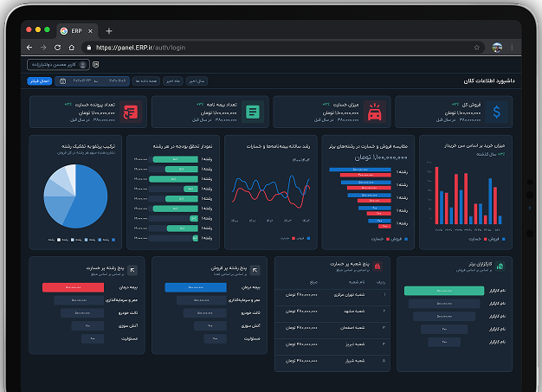Viewport: 542px width, 392px height.
Task: Click the red car damage amount icon
Action: point(375,112)
